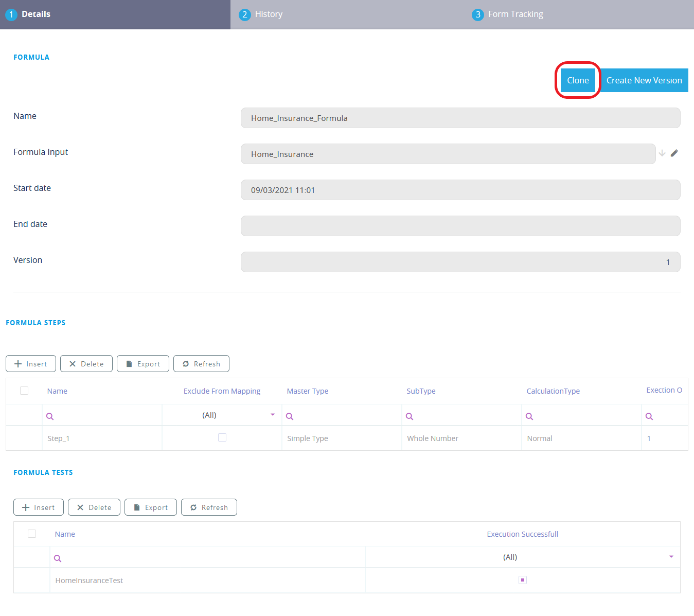Switch to the Form Tracking tab
The height and width of the screenshot is (616, 694).
tap(515, 14)
